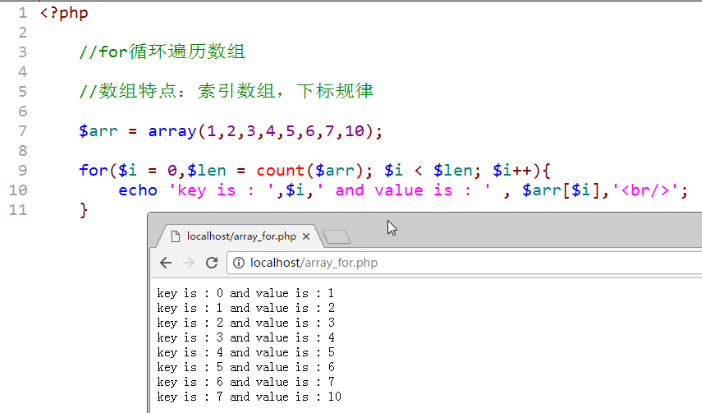The image size is (702, 413).
Task: Click the comment on line 5
Action: [x=226, y=92]
